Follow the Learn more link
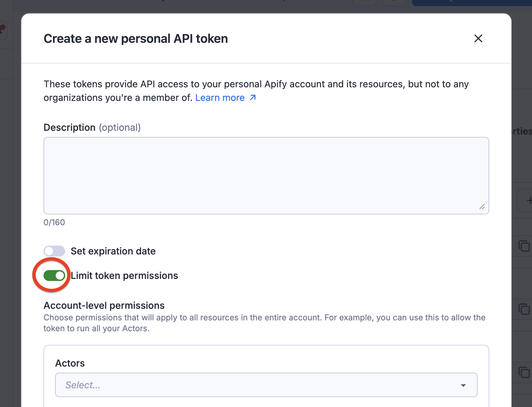The height and width of the screenshot is (407, 532). point(220,98)
